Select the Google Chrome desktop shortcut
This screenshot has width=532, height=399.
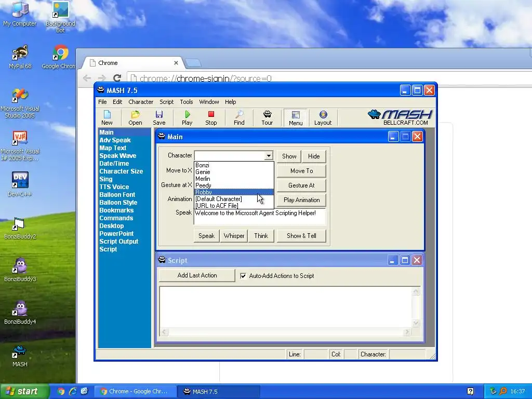point(60,57)
